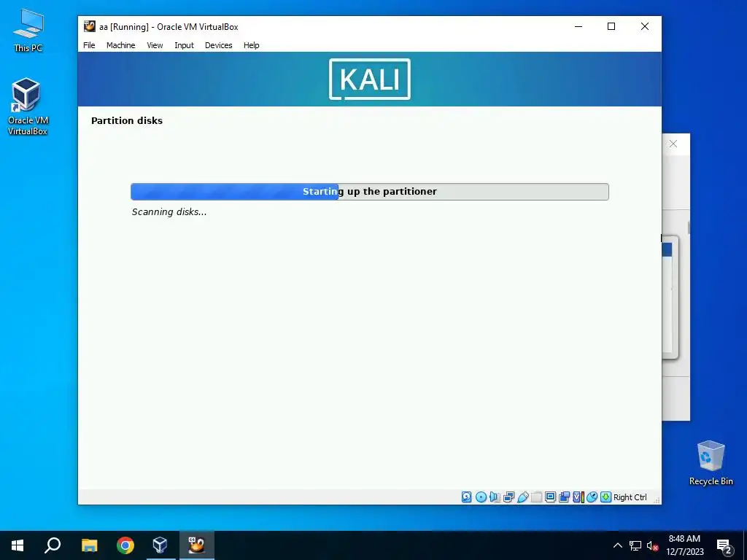
Task: Click the 'Scanning disks...' status text
Action: [x=169, y=212]
